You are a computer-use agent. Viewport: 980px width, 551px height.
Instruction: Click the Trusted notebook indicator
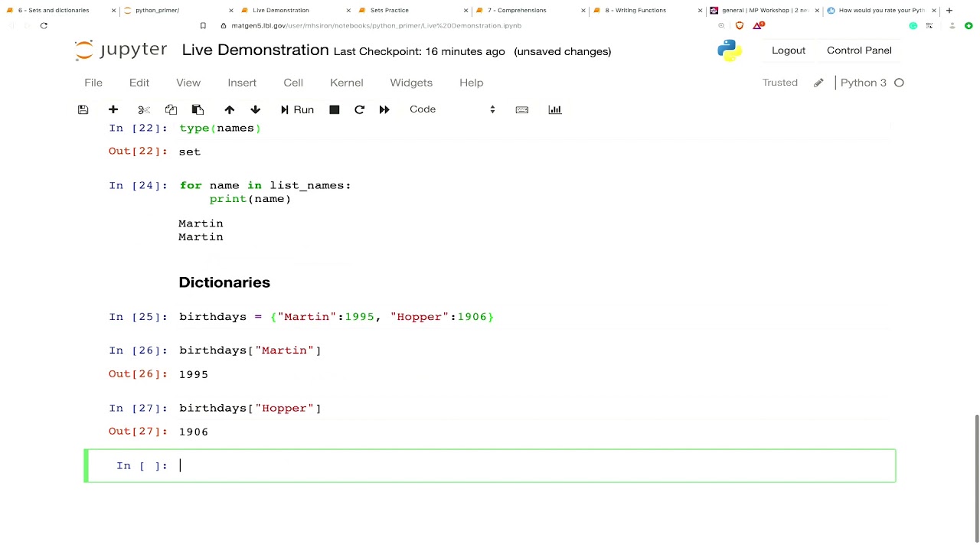pos(780,83)
